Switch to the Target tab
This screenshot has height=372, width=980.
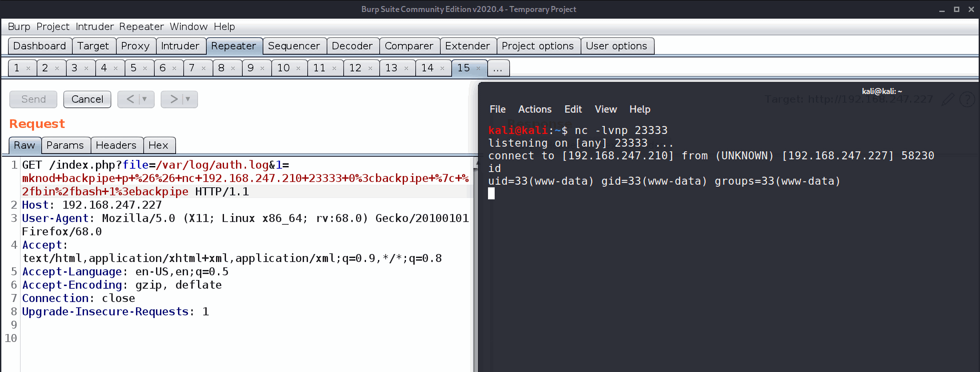pos(93,46)
